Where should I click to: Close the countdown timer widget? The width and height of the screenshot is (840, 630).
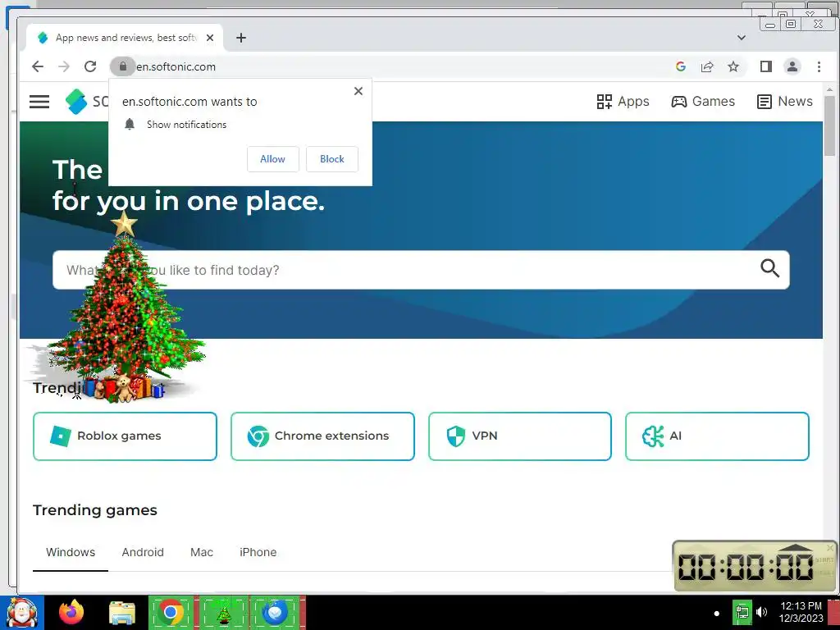[x=830, y=547]
